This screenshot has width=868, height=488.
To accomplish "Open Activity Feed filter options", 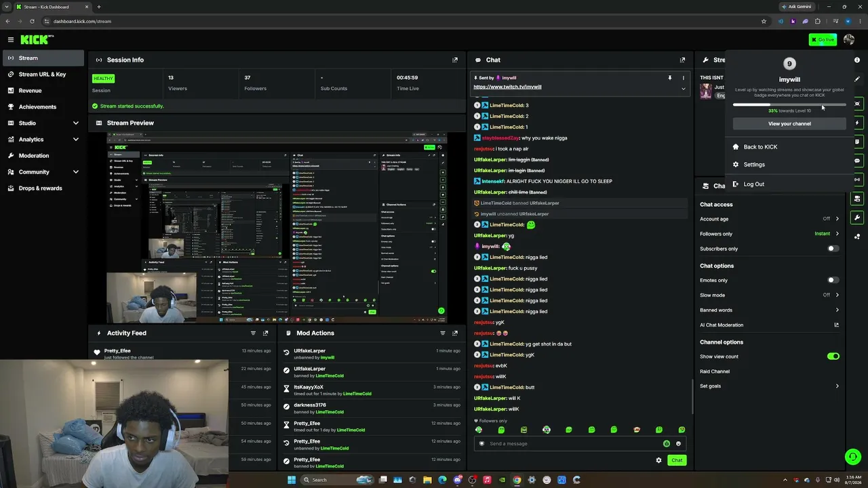I will (x=253, y=333).
